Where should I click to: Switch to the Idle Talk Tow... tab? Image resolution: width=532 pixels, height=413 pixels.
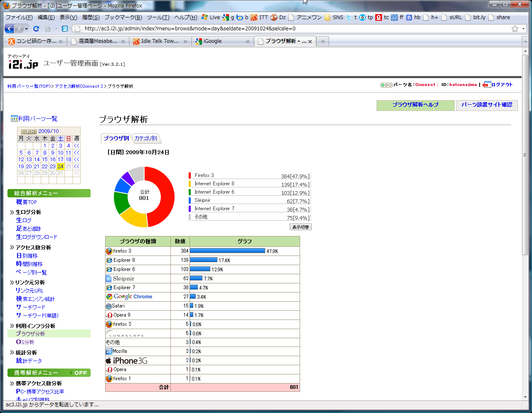[x=160, y=41]
